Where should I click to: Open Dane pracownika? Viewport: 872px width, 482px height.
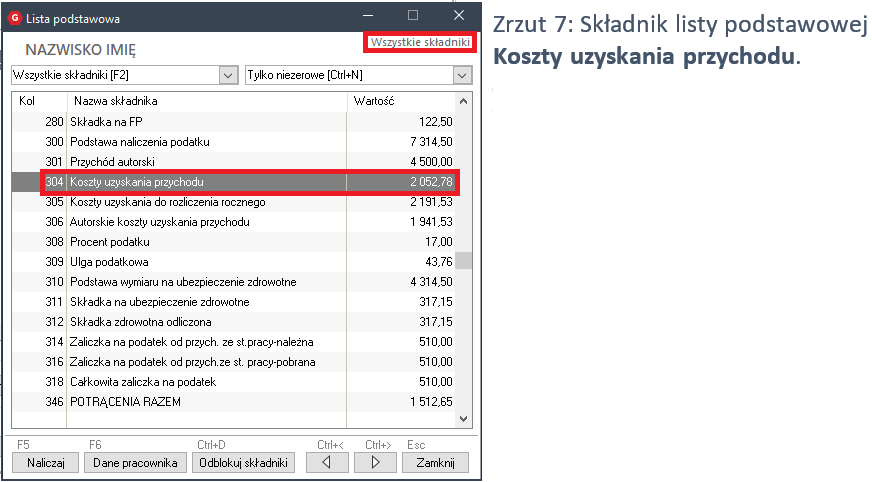coord(135,463)
